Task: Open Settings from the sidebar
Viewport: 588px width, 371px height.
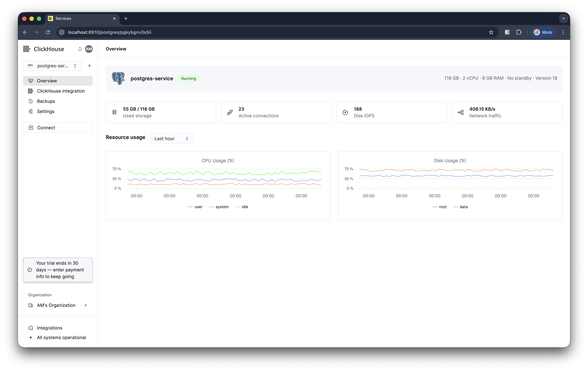Action: point(45,111)
